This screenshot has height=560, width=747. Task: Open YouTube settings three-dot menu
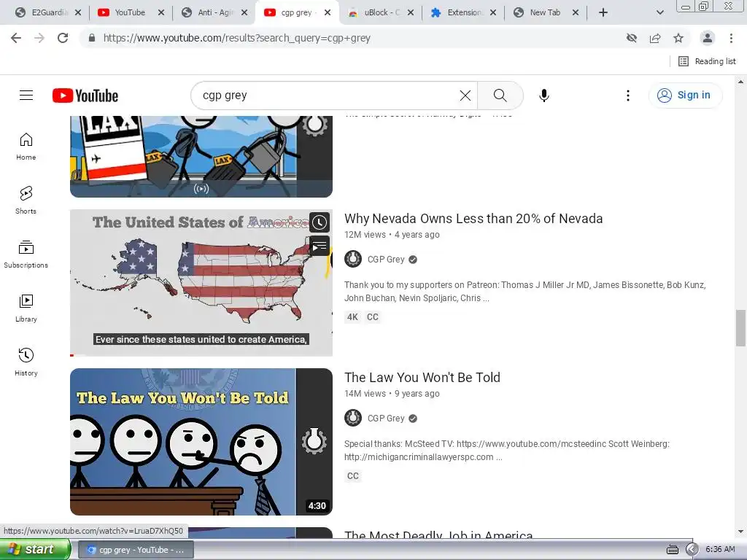[628, 96]
